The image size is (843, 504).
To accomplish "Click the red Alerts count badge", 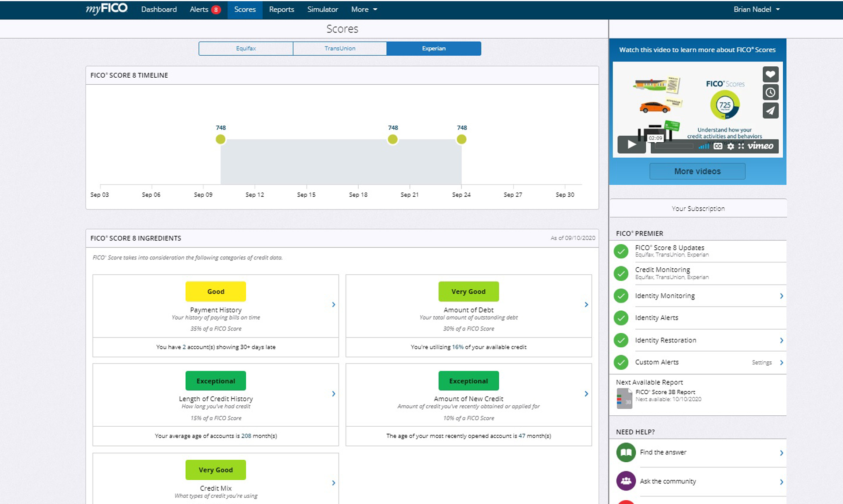I will click(216, 10).
